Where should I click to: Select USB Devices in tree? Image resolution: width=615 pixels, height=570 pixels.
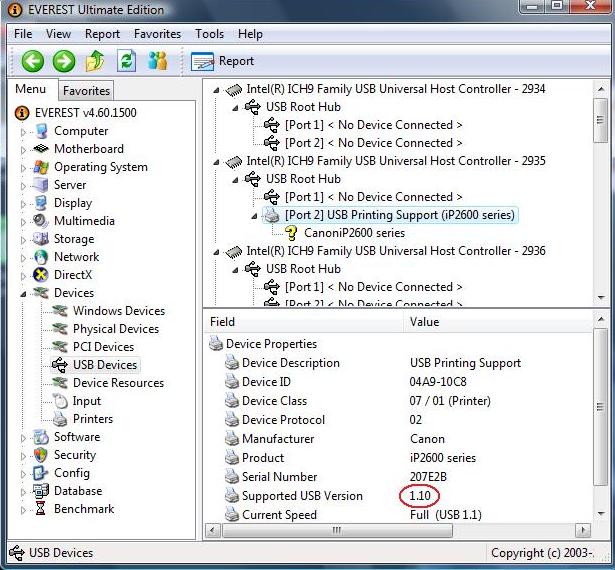point(105,365)
